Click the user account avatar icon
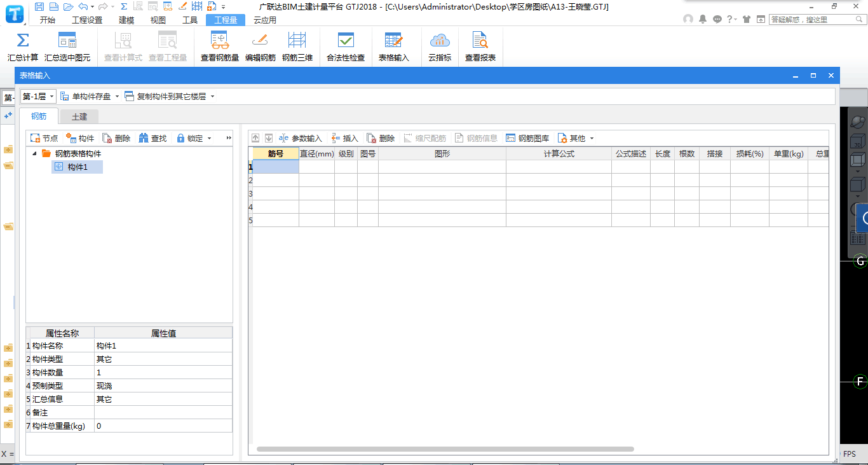The height and width of the screenshot is (465, 868). (x=688, y=19)
